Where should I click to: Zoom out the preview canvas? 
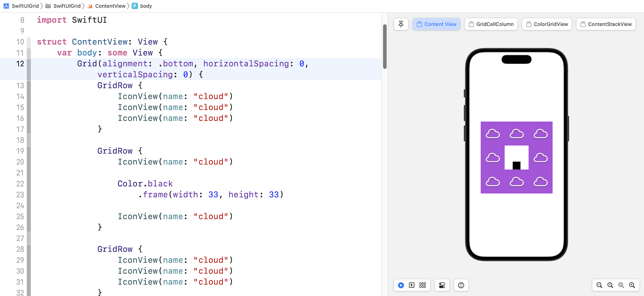pyautogui.click(x=599, y=285)
